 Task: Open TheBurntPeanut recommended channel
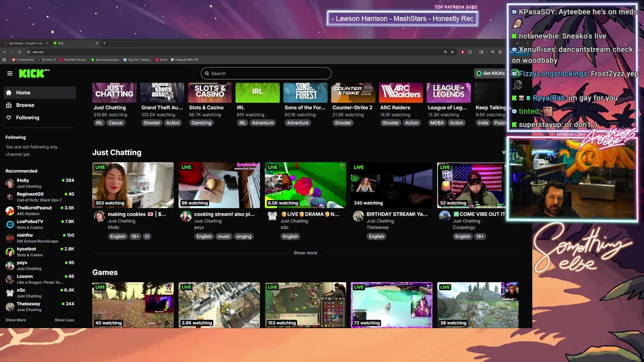(40, 211)
